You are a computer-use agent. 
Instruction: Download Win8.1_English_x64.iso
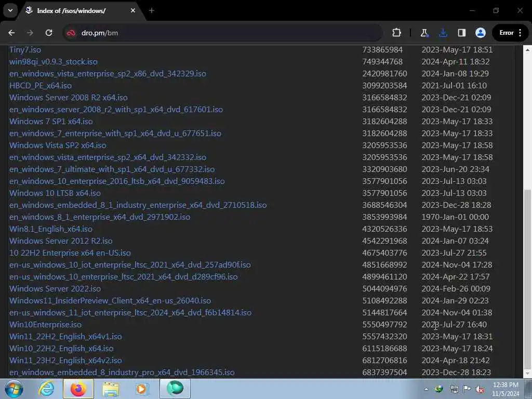pyautogui.click(x=51, y=229)
